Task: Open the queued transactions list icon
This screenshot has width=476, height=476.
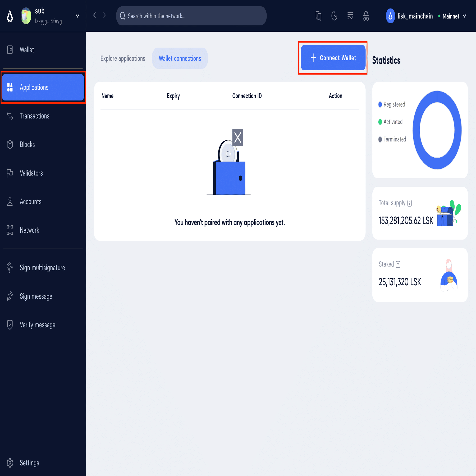Action: [350, 16]
